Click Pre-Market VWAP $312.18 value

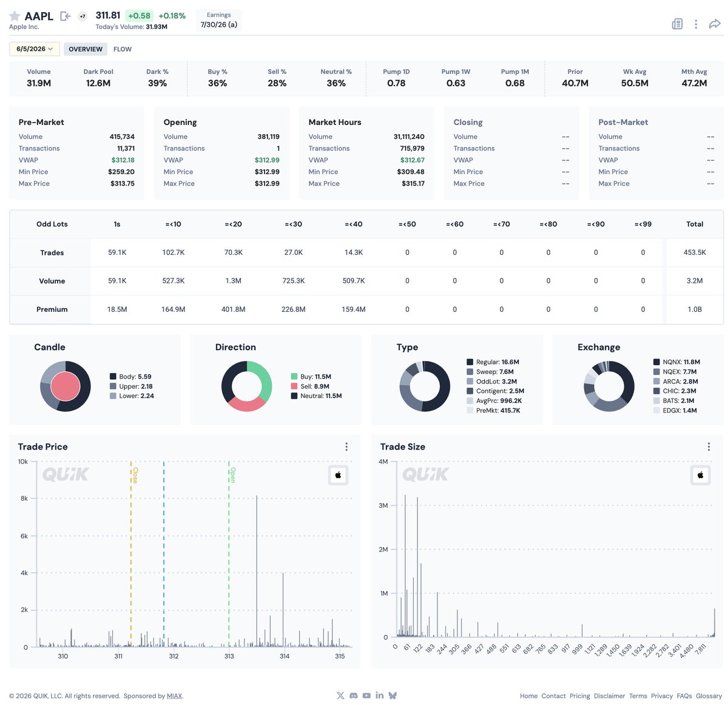click(x=123, y=160)
